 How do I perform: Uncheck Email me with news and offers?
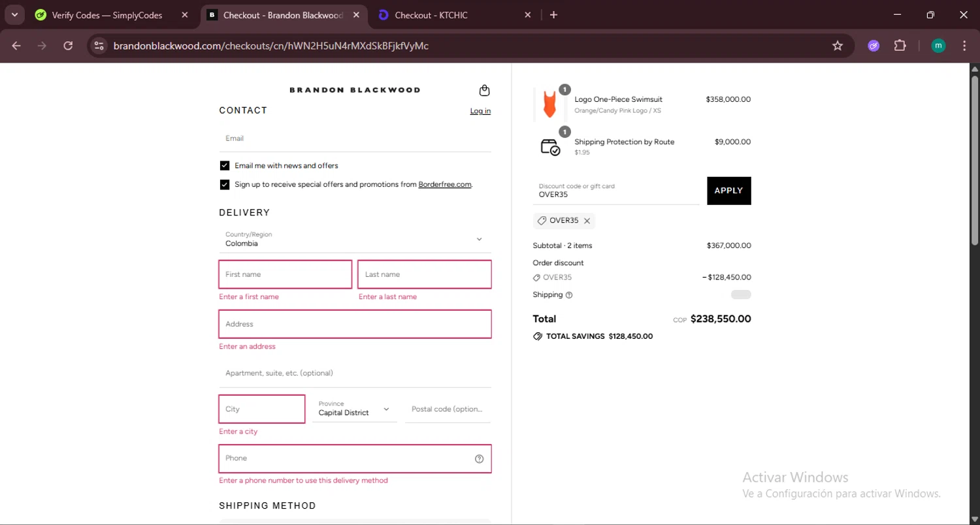[225, 166]
